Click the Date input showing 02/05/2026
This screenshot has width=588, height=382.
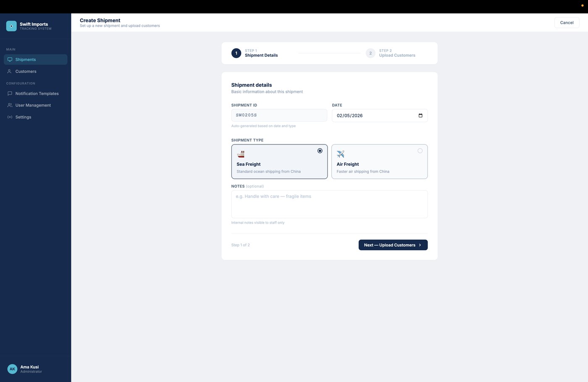pyautogui.click(x=380, y=115)
